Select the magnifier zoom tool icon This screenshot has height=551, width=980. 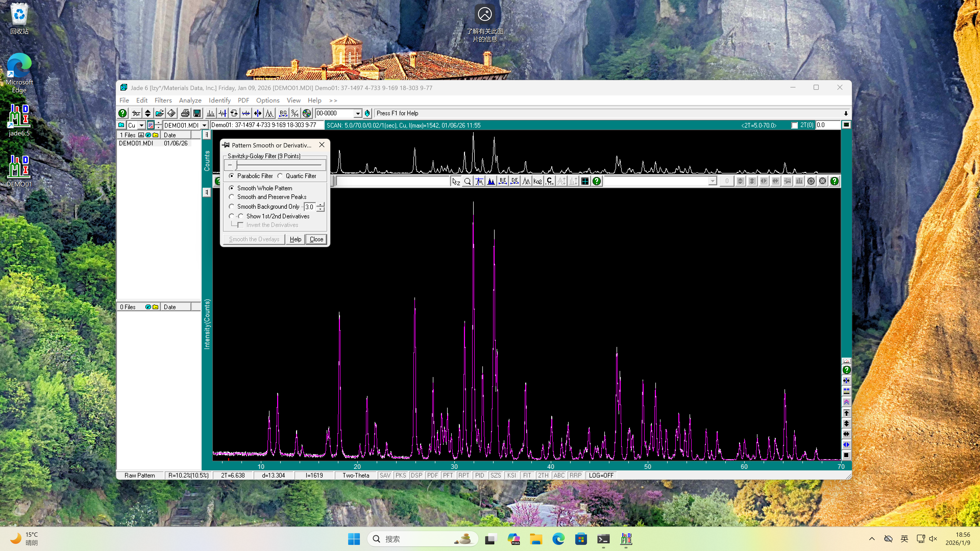click(x=468, y=181)
